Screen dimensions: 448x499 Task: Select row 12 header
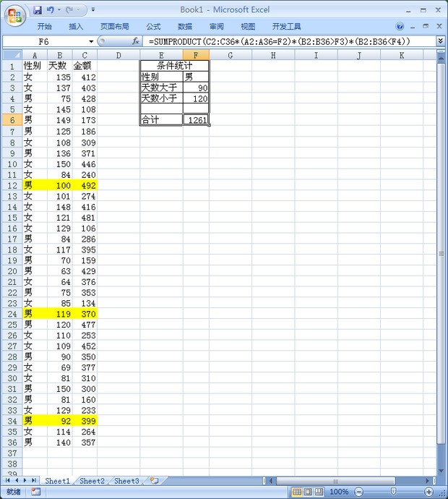coord(12,186)
